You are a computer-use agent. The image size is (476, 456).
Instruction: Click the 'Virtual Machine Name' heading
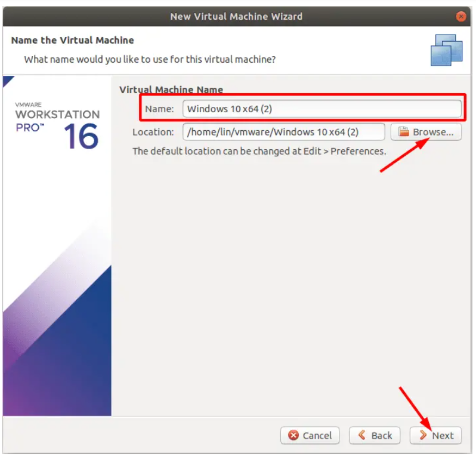pyautogui.click(x=171, y=90)
